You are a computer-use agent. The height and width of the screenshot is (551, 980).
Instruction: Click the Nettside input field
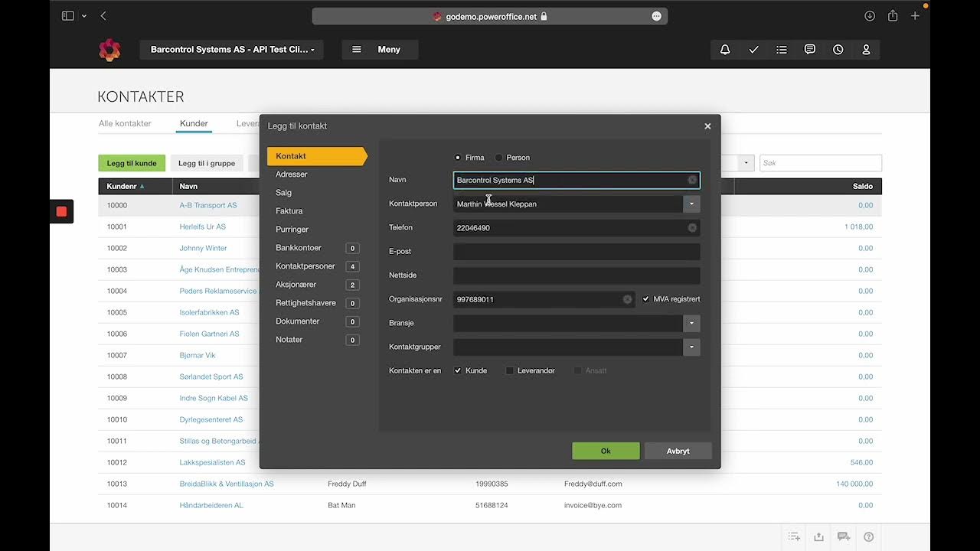pos(577,275)
